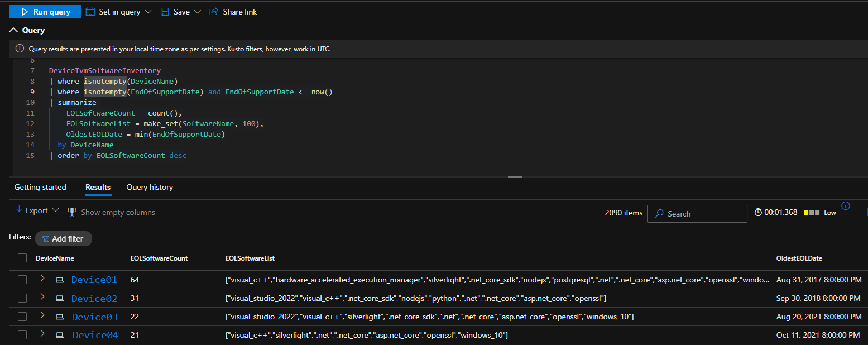This screenshot has height=345, width=868.
Task: Click the Set in query calendar icon
Action: click(90, 12)
